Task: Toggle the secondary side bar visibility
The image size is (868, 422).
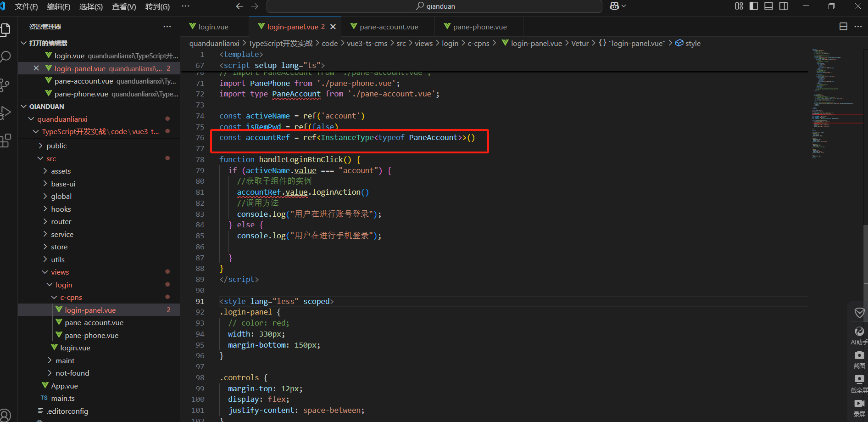Action: (784, 6)
